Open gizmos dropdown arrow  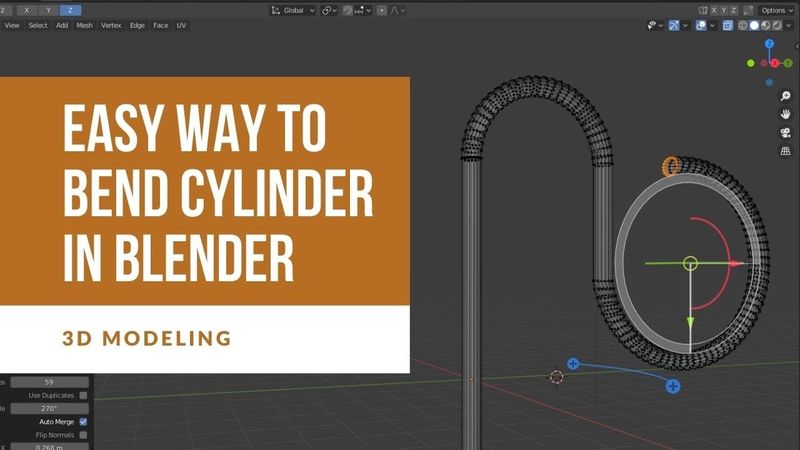(685, 26)
